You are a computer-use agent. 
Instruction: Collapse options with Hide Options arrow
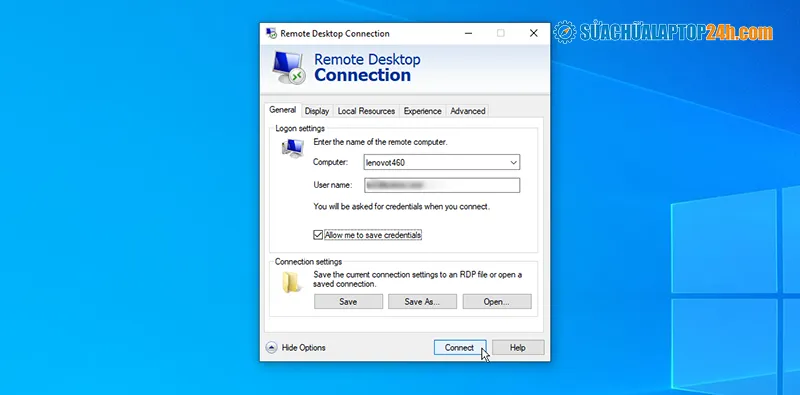click(x=271, y=348)
